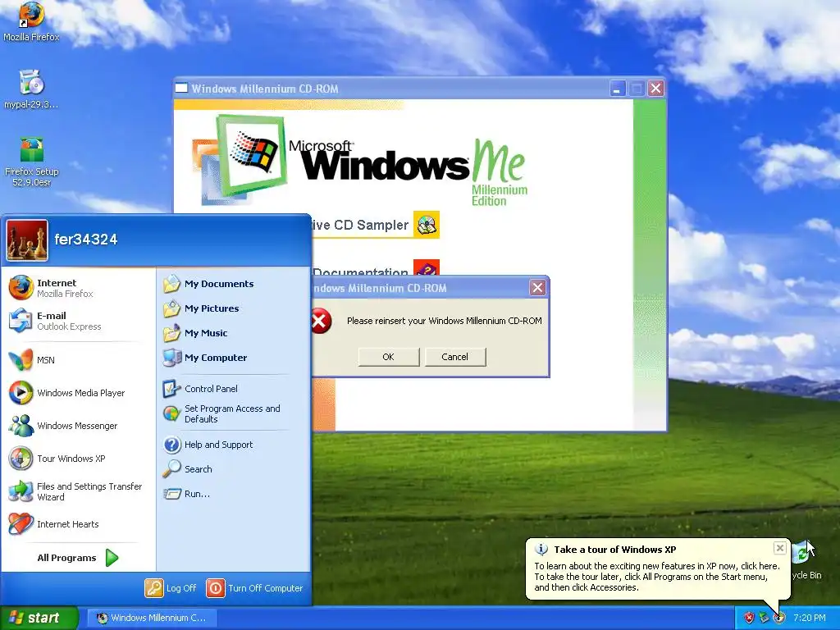Click the Interactive CD Sampler link text
Screen dimensions: 840x630
click(x=360, y=225)
